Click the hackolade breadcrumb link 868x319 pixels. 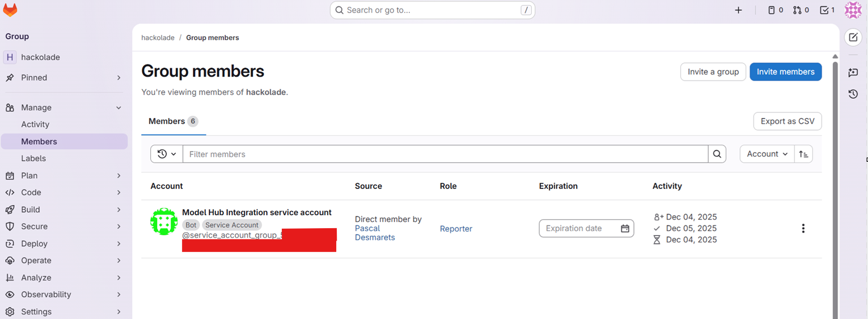[x=158, y=37]
